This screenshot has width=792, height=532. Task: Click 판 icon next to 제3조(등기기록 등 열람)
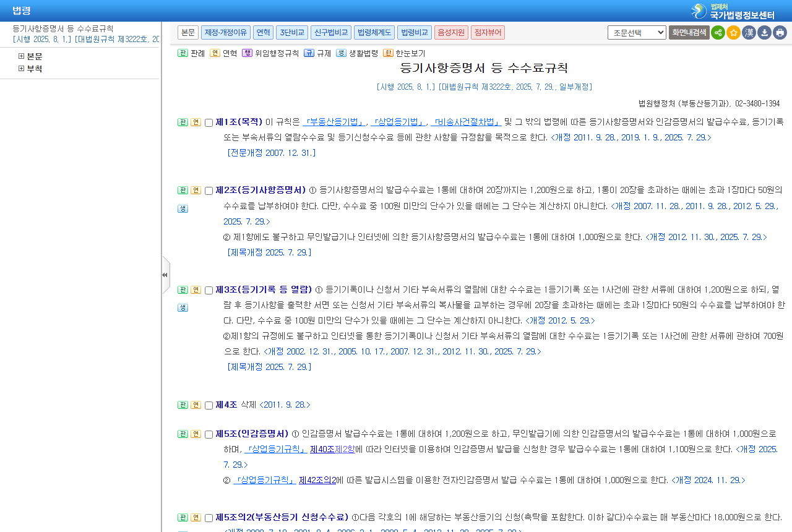[183, 290]
